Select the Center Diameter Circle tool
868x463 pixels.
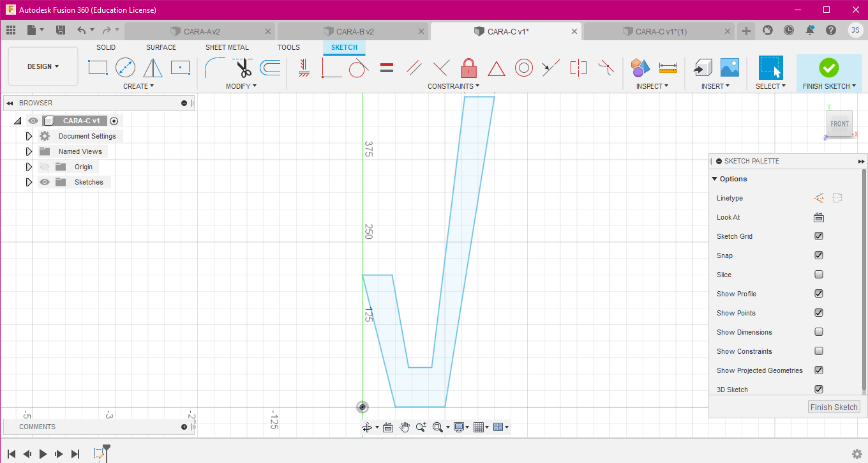coord(125,67)
